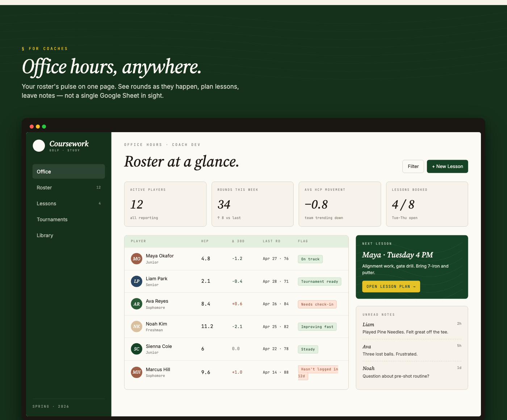Click the On track flag badge
507x420 pixels.
point(310,259)
